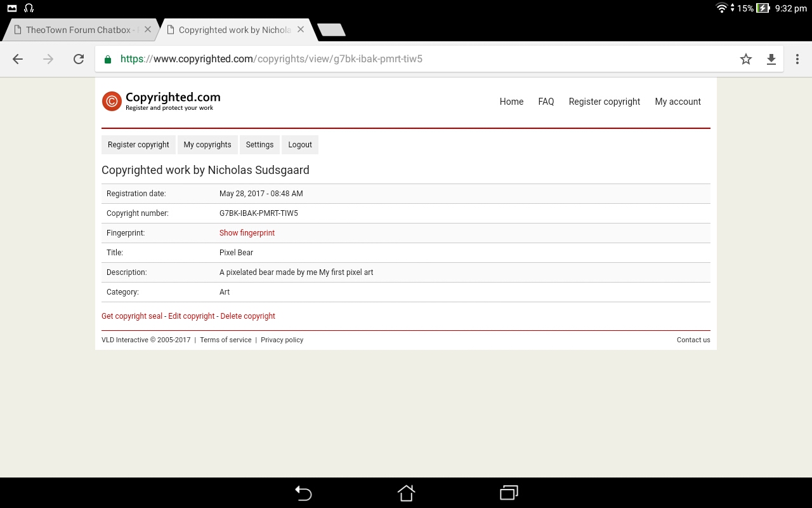Bookmark the page with the star icon
The image size is (812, 508).
click(746, 59)
